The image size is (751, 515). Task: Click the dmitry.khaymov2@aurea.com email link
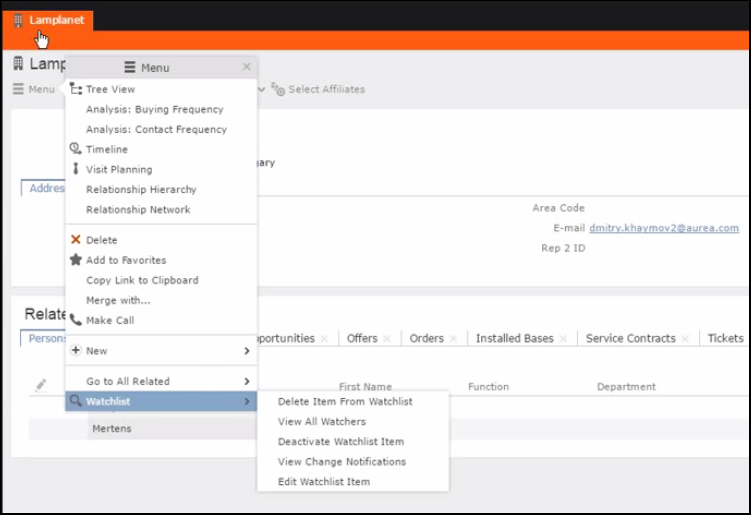663,228
